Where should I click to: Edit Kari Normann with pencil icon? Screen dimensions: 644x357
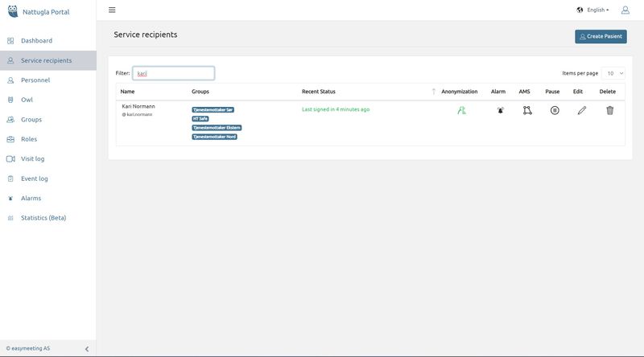(x=582, y=110)
